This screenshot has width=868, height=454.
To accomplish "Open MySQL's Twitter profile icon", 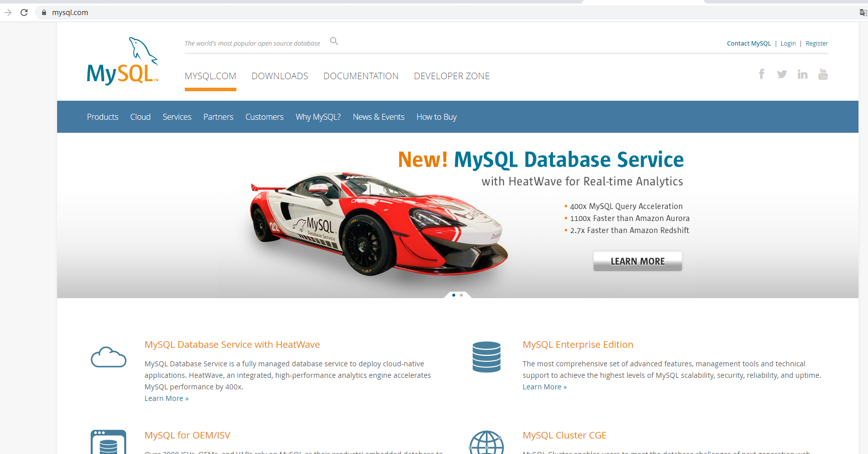I will click(782, 74).
